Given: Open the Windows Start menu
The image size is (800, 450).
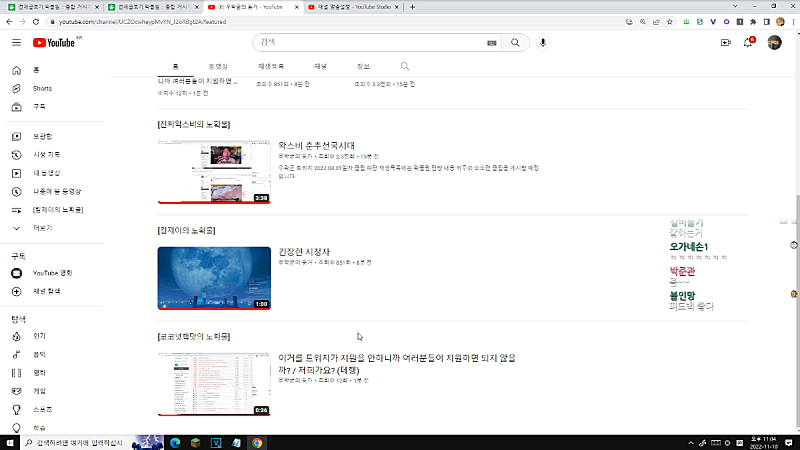Looking at the screenshot, I should (x=10, y=443).
